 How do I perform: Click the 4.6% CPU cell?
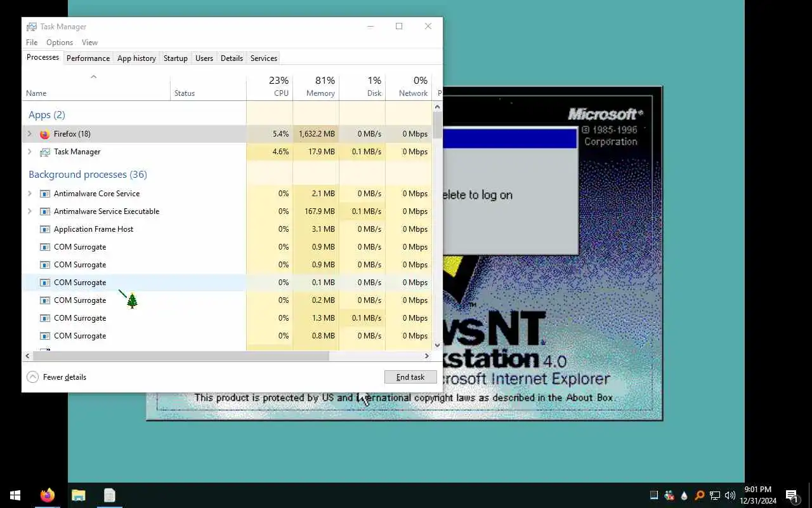click(270, 152)
